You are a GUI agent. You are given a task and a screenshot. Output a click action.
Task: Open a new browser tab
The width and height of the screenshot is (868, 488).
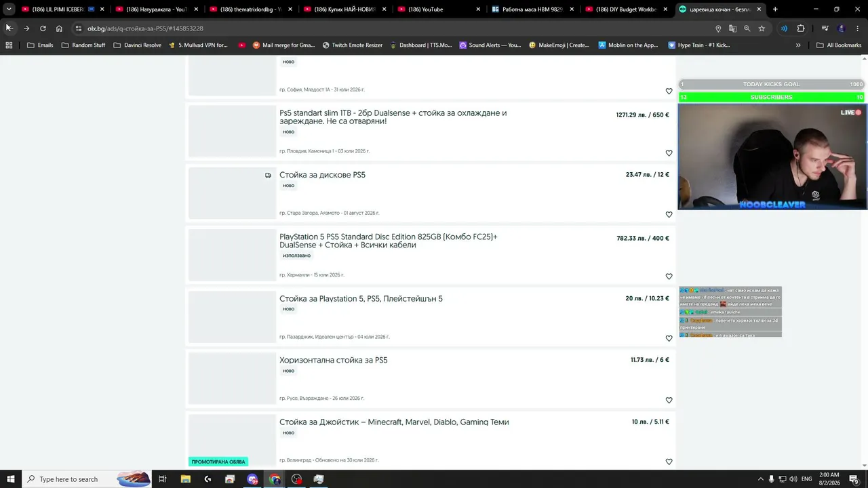pyautogui.click(x=775, y=9)
